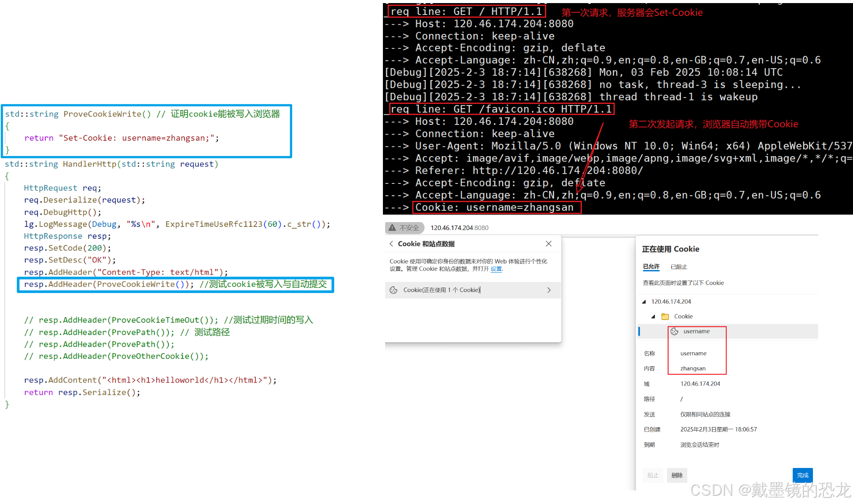The image size is (853, 504).
Task: Click the Cookie folder icon in tree
Action: click(x=665, y=317)
